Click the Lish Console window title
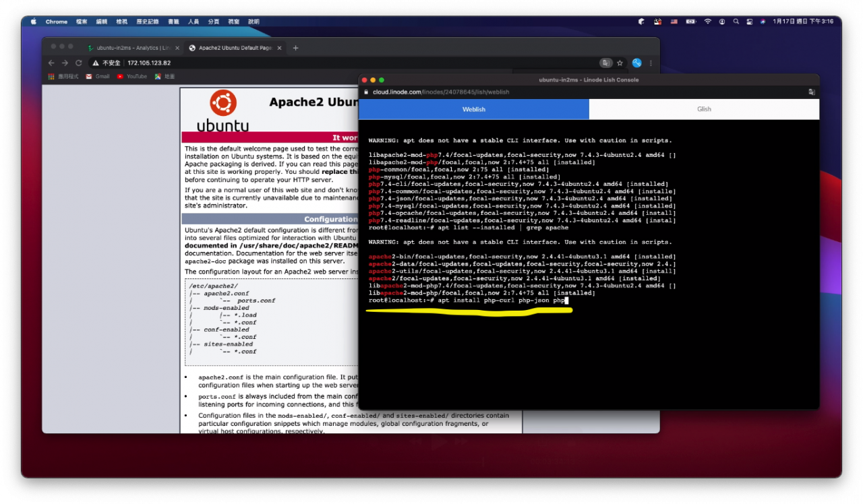The width and height of the screenshot is (863, 504). click(589, 80)
